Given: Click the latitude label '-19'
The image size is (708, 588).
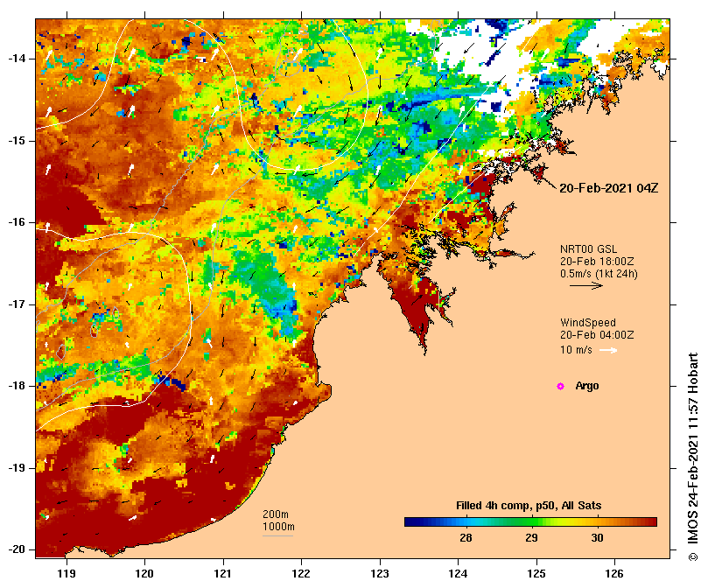Looking at the screenshot, I should coord(17,468).
